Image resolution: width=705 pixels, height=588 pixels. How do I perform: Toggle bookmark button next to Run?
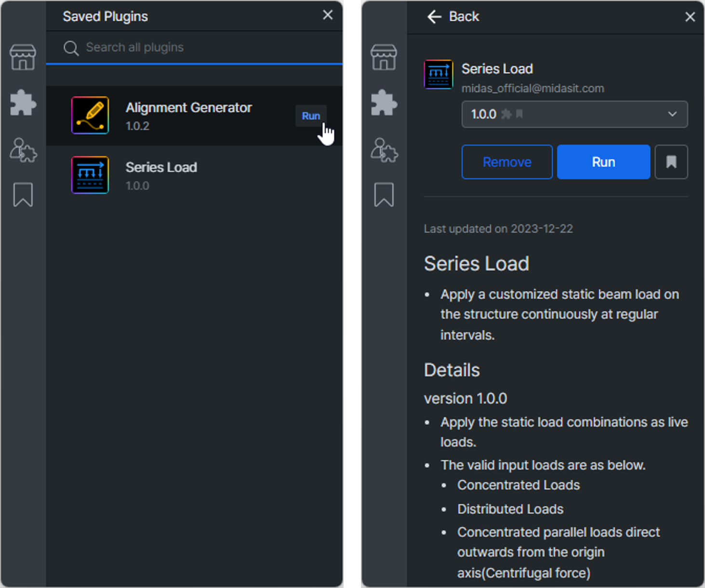(x=671, y=162)
